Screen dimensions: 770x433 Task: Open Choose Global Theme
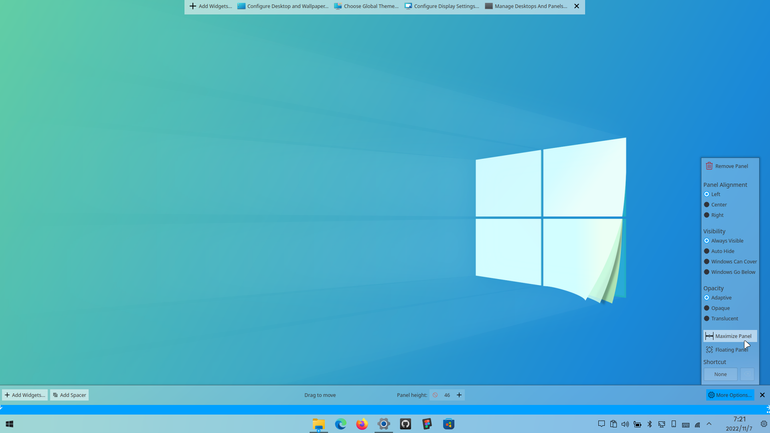(366, 6)
